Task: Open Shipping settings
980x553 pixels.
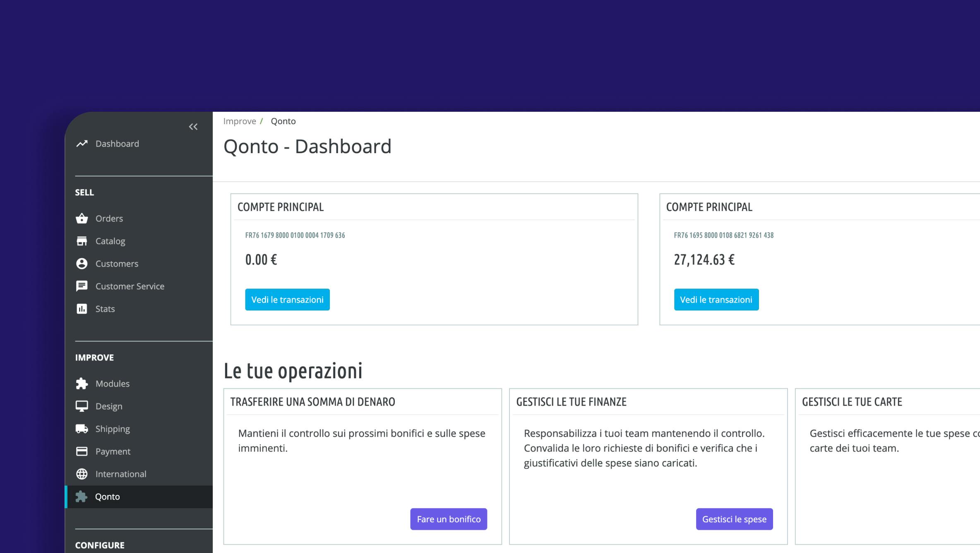Action: 113,429
